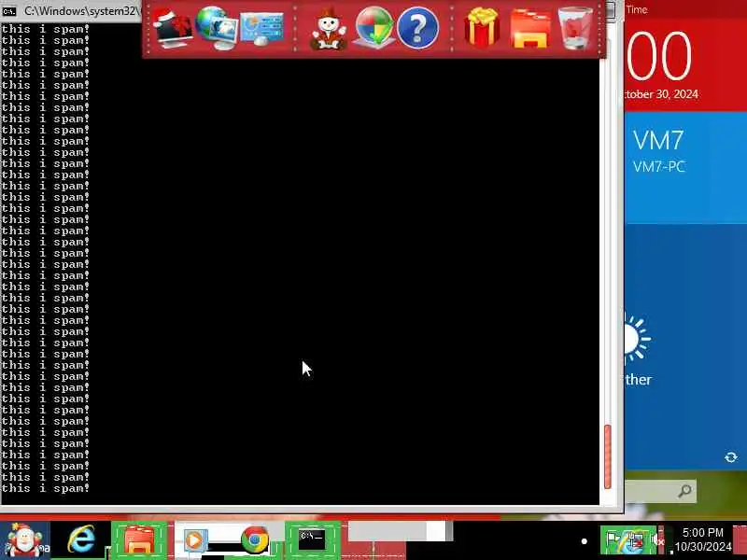Click inside the search gadget input field
The width and height of the screenshot is (747, 560).
(650, 491)
